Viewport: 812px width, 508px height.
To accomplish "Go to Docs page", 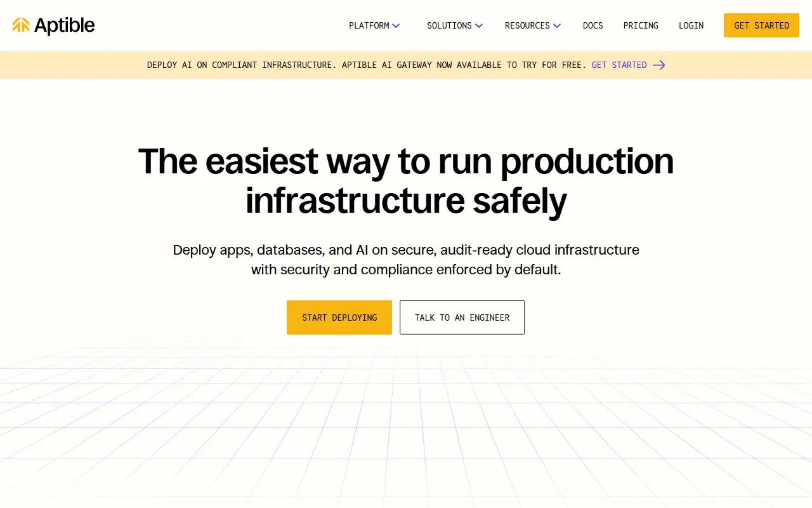I will point(593,25).
